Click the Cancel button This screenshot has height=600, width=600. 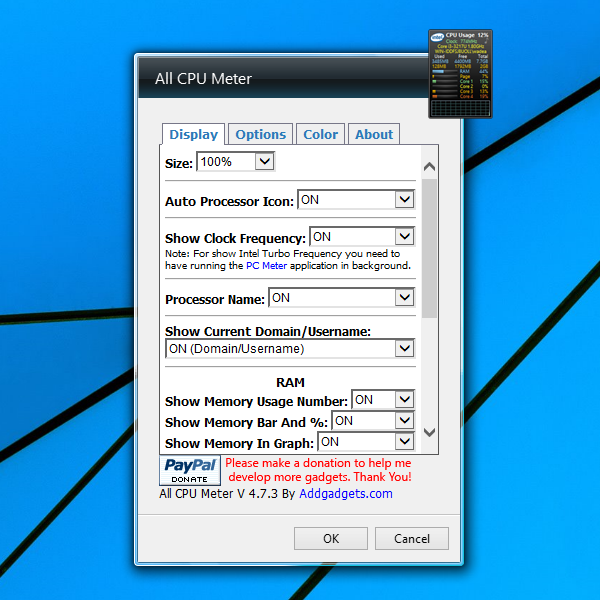[x=412, y=538]
